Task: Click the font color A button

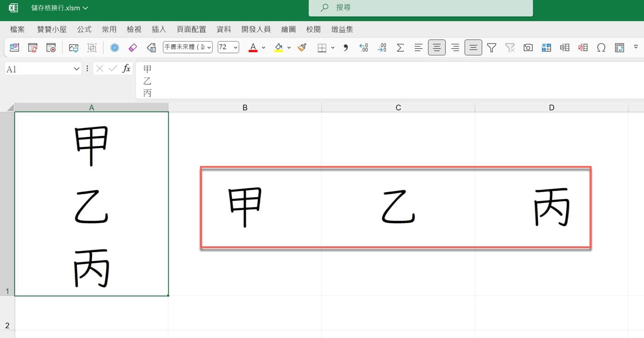Action: (x=253, y=47)
